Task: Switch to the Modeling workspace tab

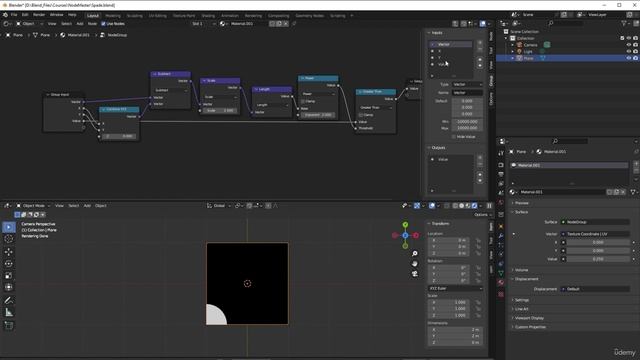Action: click(113, 16)
